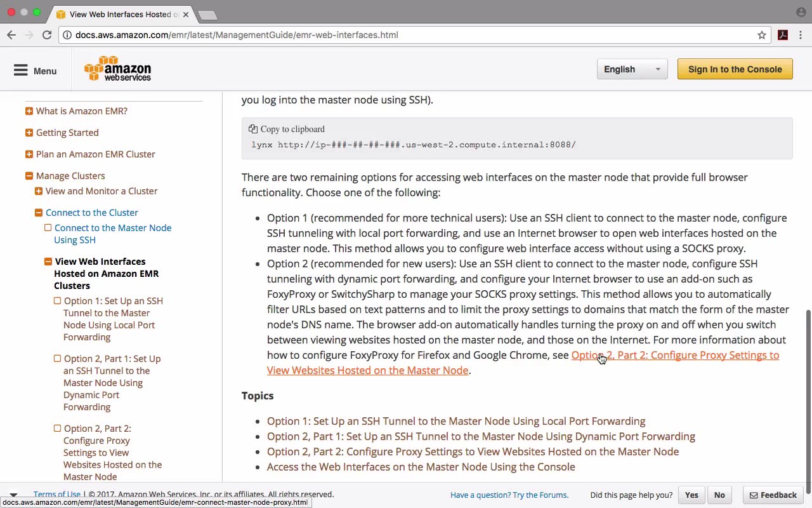Go to Amazon Web Services logo home
Image resolution: width=812 pixels, height=508 pixels.
118,69
